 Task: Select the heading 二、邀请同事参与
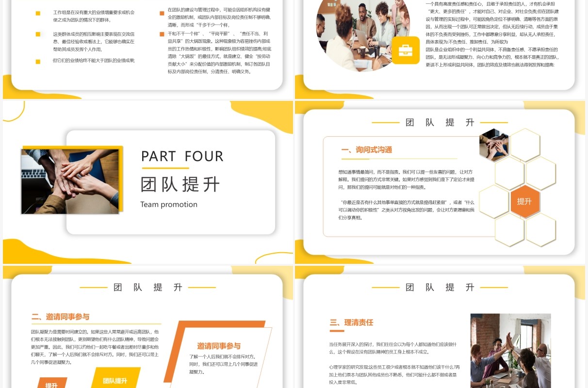(61, 317)
